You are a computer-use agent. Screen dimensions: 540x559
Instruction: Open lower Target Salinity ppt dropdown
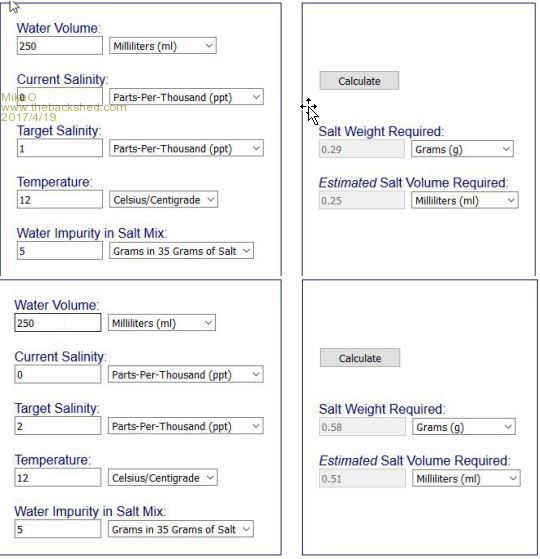(x=186, y=426)
